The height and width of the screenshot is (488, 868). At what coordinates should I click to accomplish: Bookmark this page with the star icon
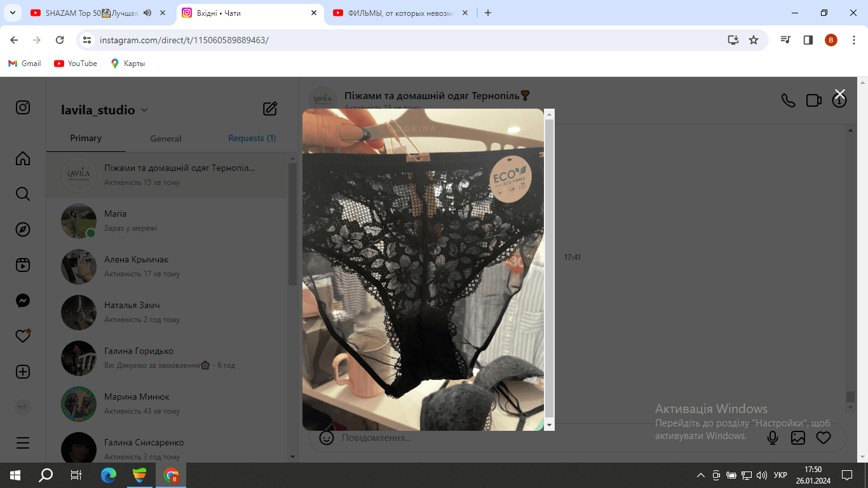(x=754, y=40)
